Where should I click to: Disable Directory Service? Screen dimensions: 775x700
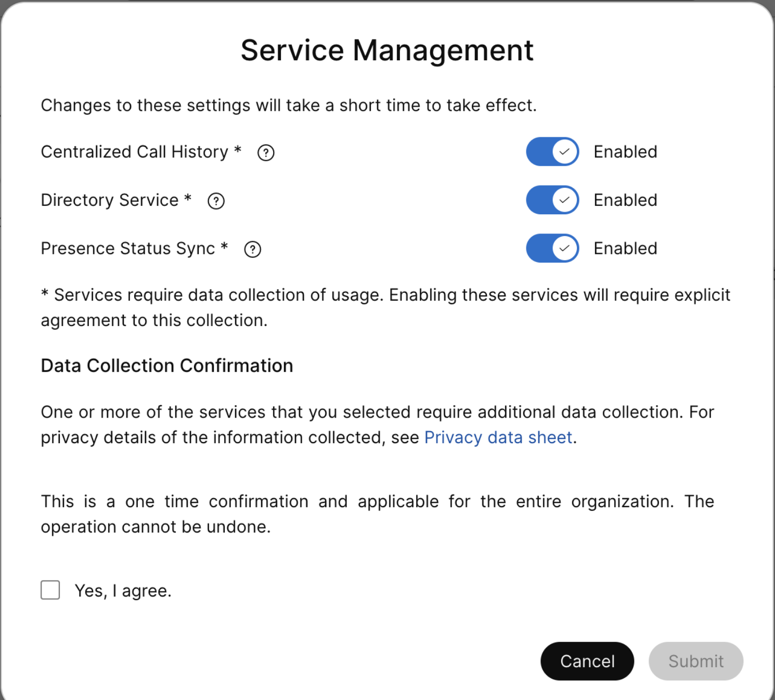click(x=552, y=200)
